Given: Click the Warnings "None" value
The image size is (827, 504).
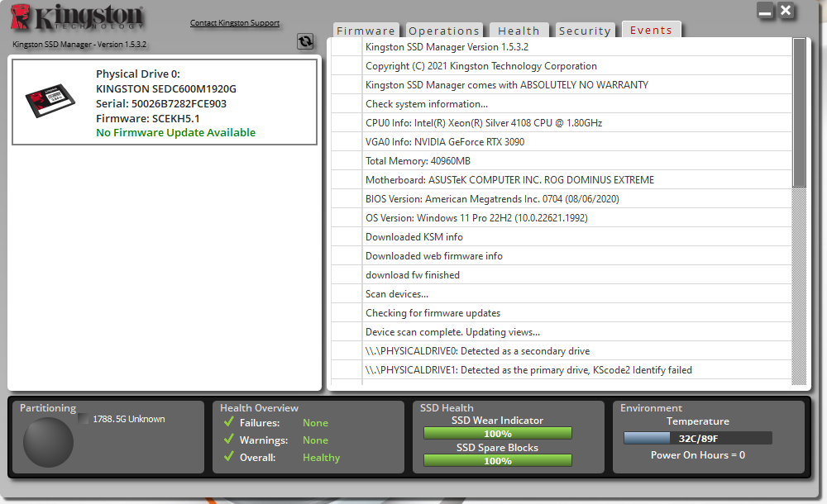Looking at the screenshot, I should [315, 440].
